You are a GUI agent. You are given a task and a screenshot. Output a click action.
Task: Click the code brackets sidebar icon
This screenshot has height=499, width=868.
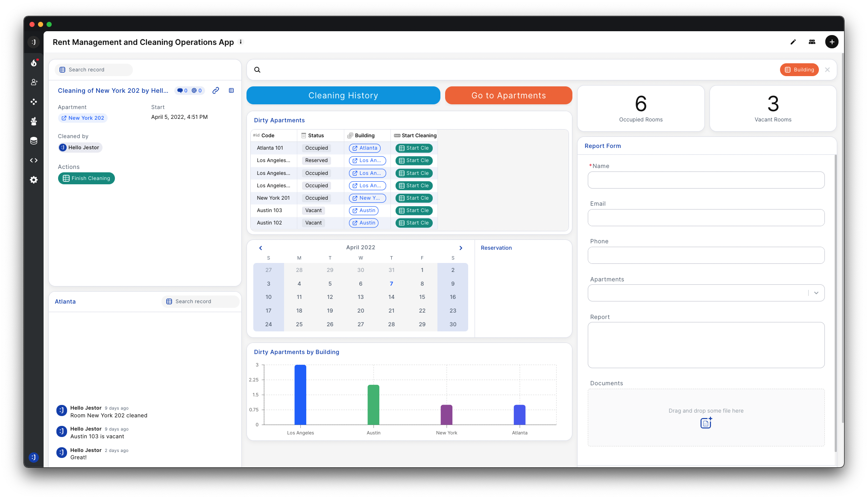point(34,160)
